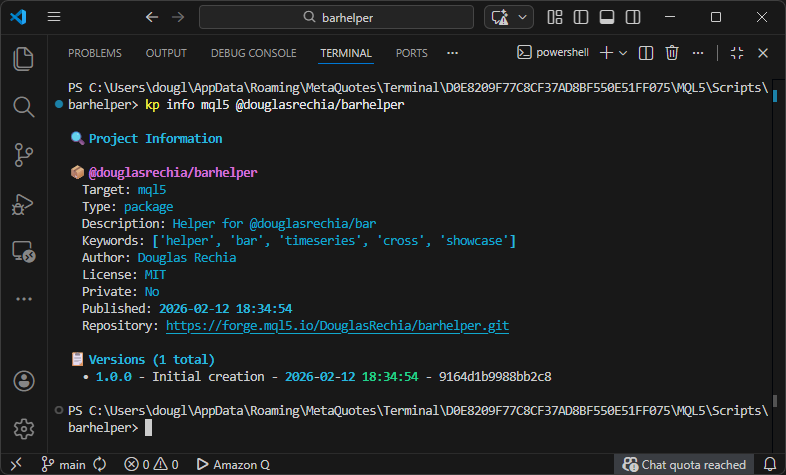
Task: Split the terminal pane
Action: click(x=646, y=53)
